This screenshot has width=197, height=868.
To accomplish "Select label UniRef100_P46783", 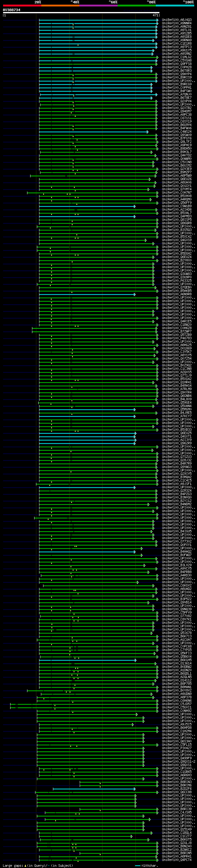I will [x=177, y=338].
